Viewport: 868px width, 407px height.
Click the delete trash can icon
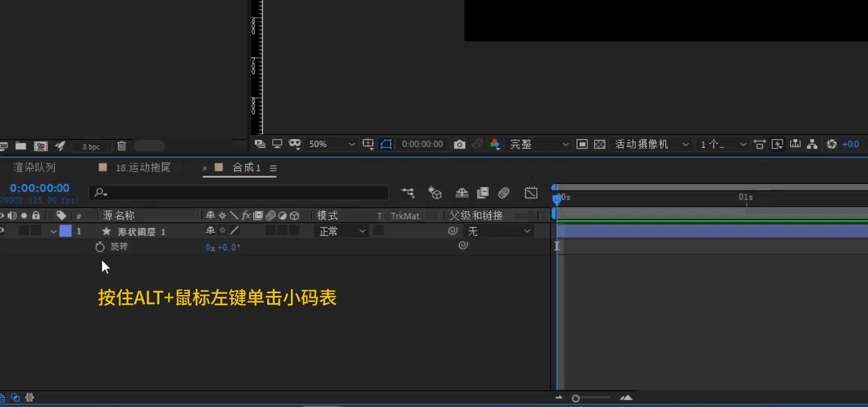tap(121, 146)
